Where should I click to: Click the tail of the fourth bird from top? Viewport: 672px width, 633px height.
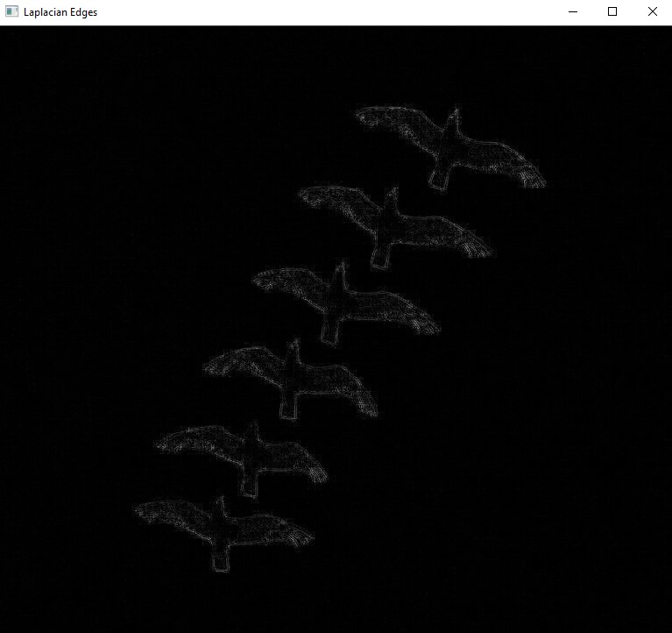(289, 409)
